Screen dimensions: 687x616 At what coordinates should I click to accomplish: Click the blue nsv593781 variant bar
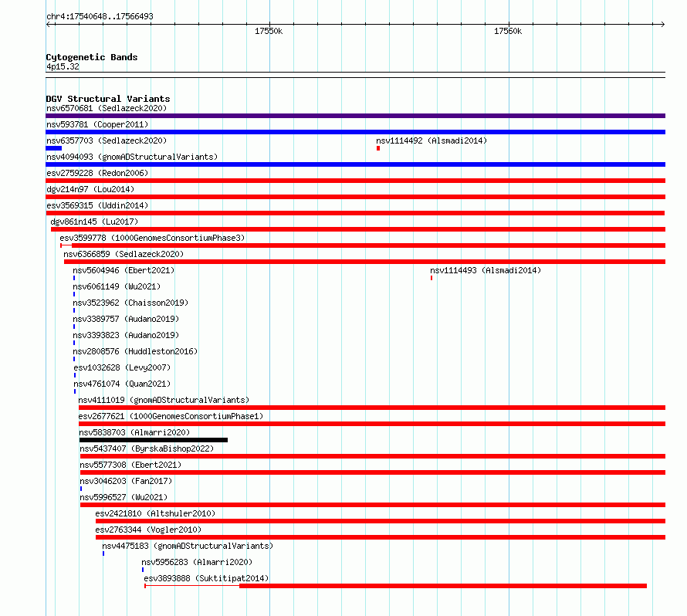coord(355,132)
